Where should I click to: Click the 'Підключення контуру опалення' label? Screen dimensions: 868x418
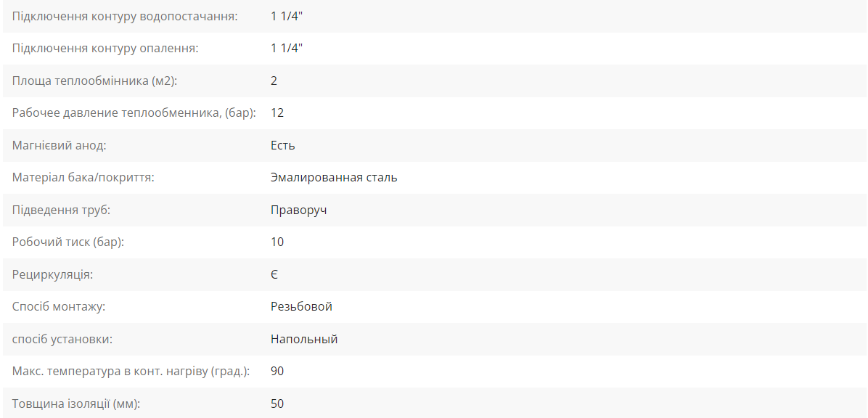tap(105, 48)
